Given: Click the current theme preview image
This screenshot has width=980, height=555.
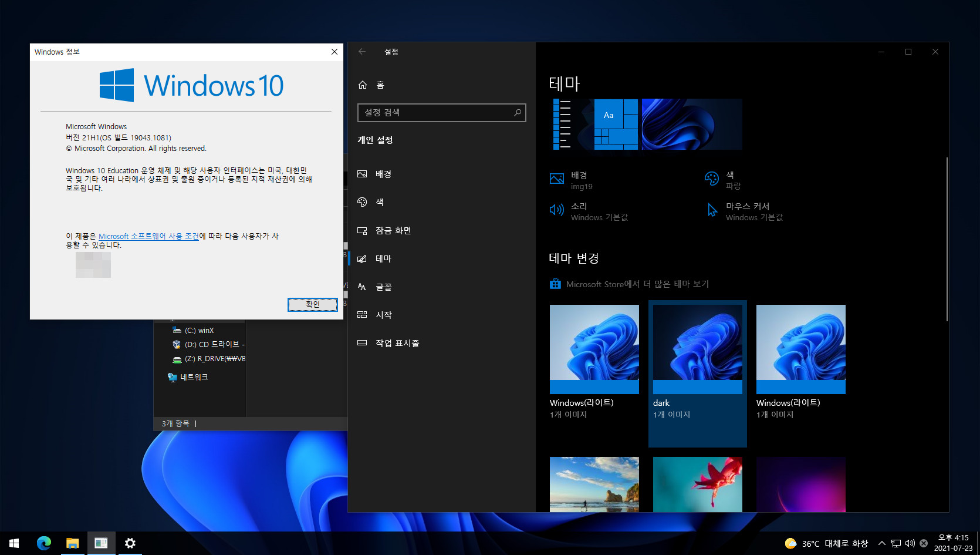Looking at the screenshot, I should pos(646,124).
